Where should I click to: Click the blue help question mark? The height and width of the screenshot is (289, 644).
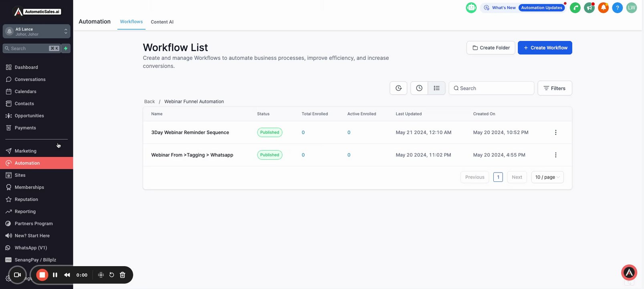(x=618, y=8)
